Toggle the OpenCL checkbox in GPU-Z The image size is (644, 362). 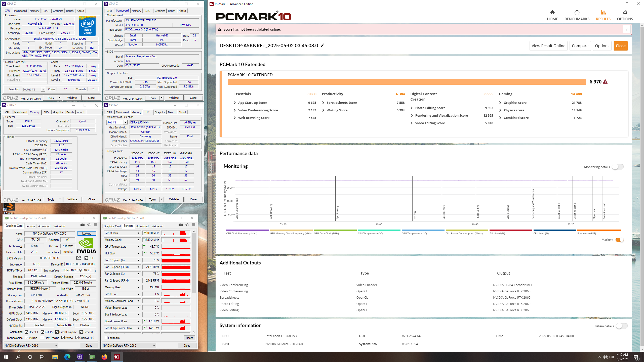[x=26, y=332]
